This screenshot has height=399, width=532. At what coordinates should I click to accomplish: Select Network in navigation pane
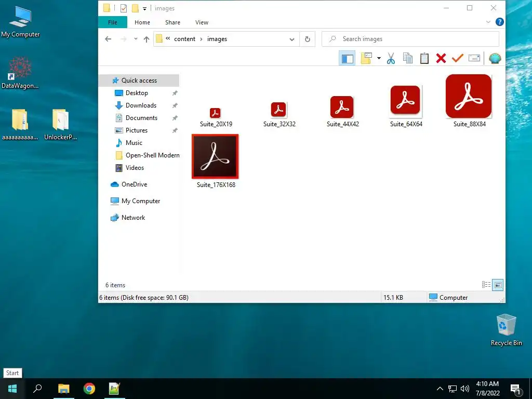pyautogui.click(x=133, y=218)
